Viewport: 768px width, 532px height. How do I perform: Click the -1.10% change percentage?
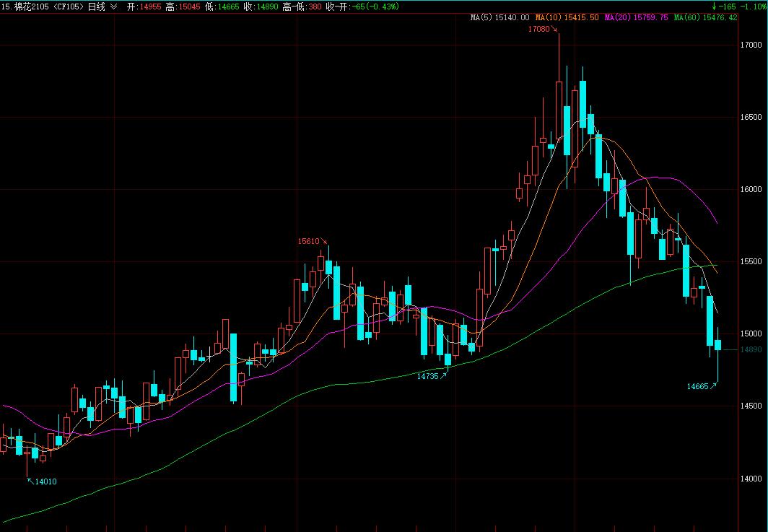[x=754, y=6]
